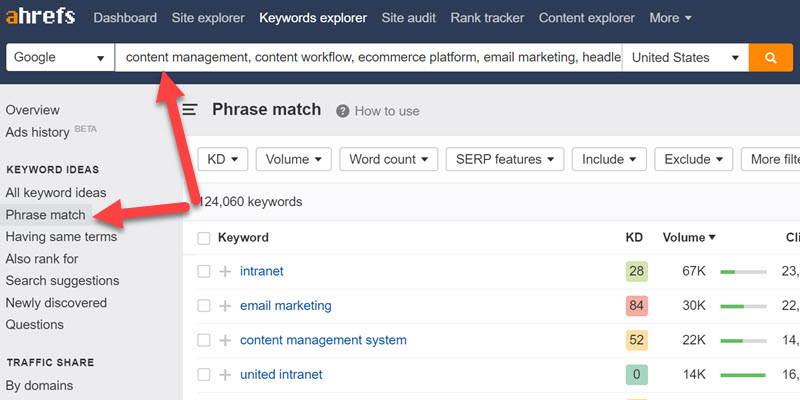Viewport: 800px width, 400px height.
Task: Add content management system with plus icon
Action: pyautogui.click(x=225, y=340)
